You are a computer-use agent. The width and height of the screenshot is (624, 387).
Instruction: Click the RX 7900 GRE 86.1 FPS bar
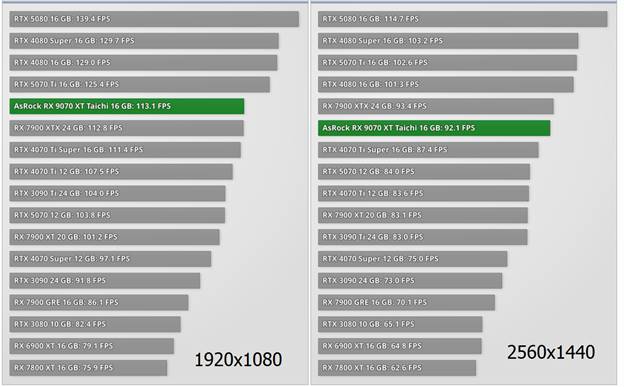pyautogui.click(x=99, y=303)
